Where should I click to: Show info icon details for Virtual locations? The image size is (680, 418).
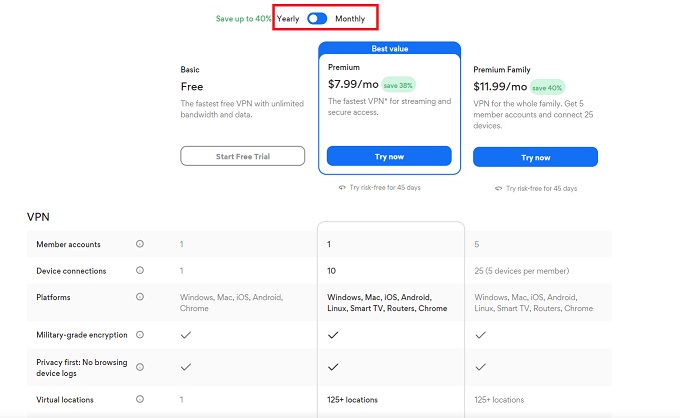[140, 400]
